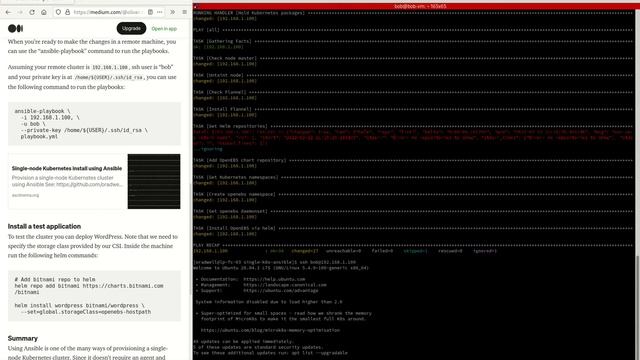Toggle reader view in the address bar
The height and width of the screenshot is (360, 640).
[x=150, y=12]
